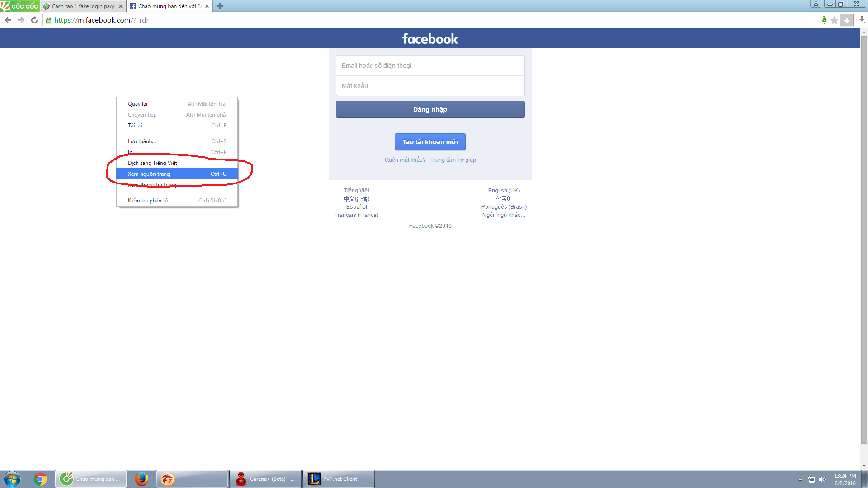The height and width of the screenshot is (488, 868).
Task: Click the volume speaker tray icon
Action: tap(822, 479)
